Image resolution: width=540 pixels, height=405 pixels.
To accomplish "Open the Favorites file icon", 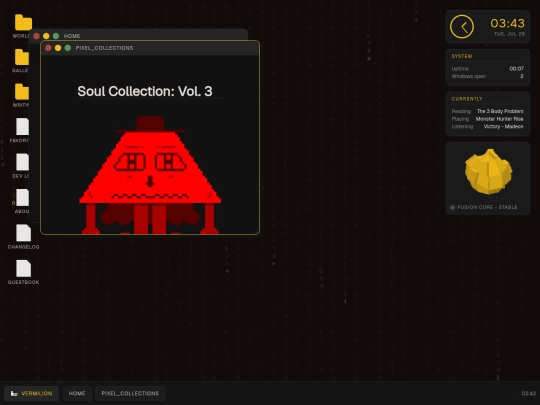I will pos(22,127).
